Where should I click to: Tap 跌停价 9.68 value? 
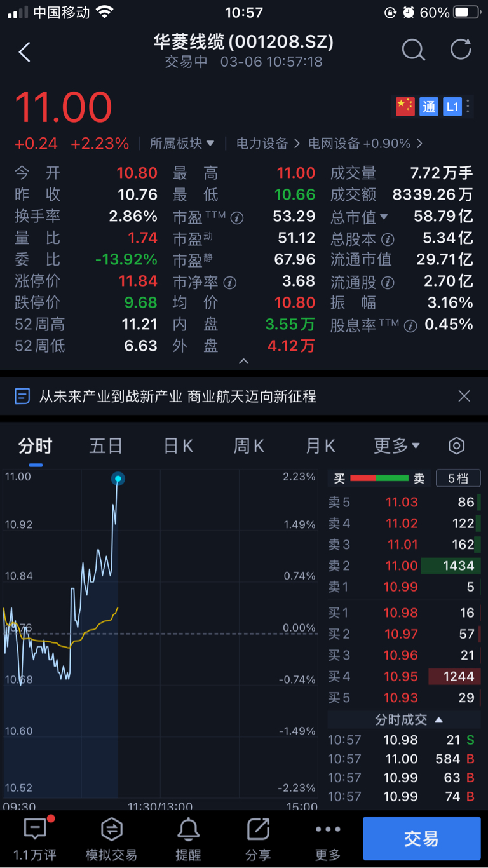click(140, 302)
